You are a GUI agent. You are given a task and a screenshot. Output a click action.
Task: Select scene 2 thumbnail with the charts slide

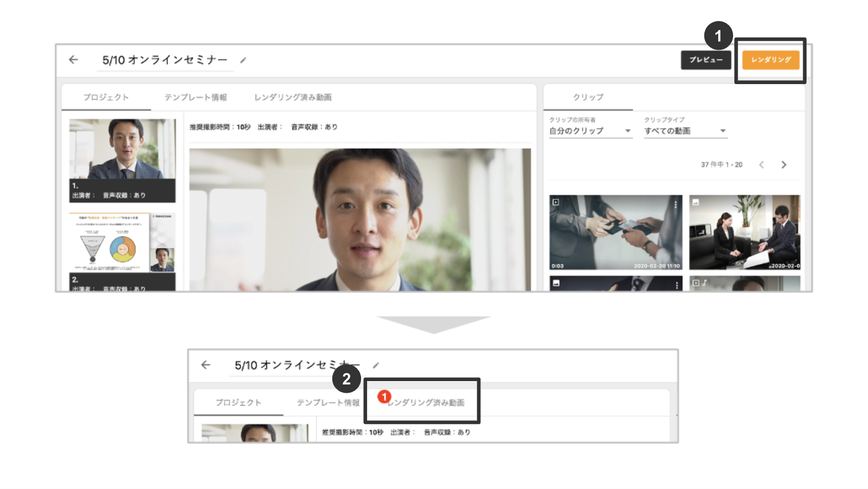122,252
